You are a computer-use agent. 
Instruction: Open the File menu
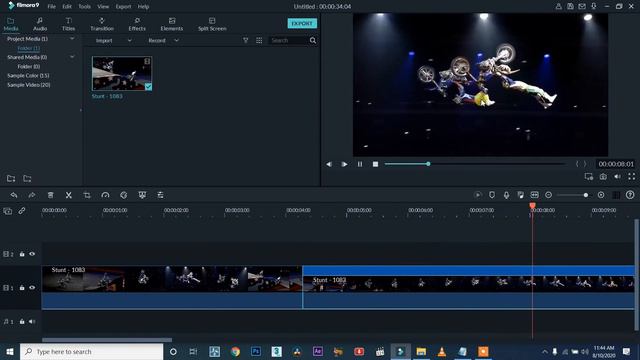click(x=51, y=7)
